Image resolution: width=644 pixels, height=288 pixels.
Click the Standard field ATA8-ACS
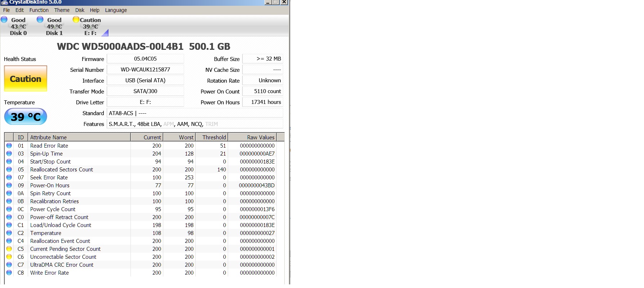tap(195, 113)
